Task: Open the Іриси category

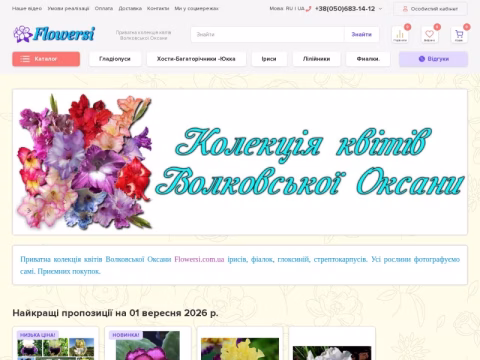Action: coord(269,59)
